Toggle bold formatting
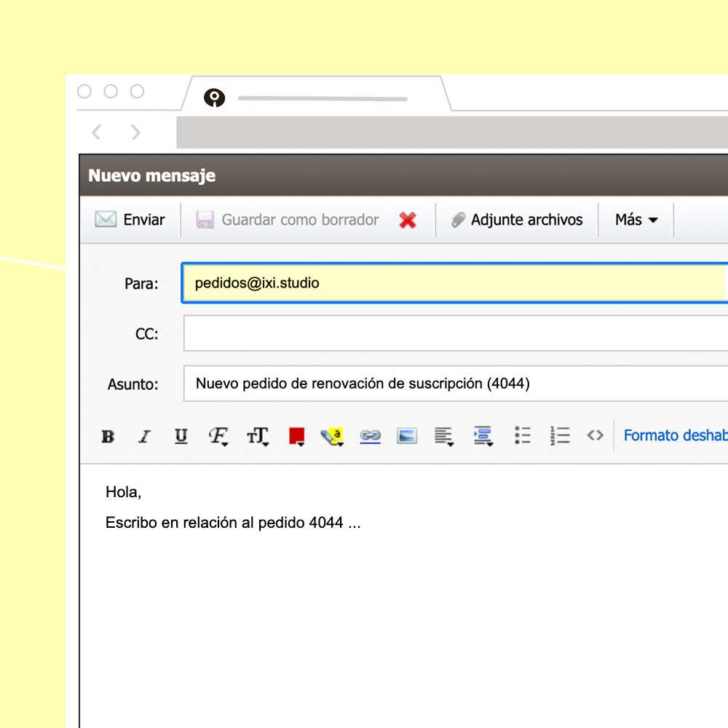This screenshot has height=728, width=728. (x=108, y=436)
